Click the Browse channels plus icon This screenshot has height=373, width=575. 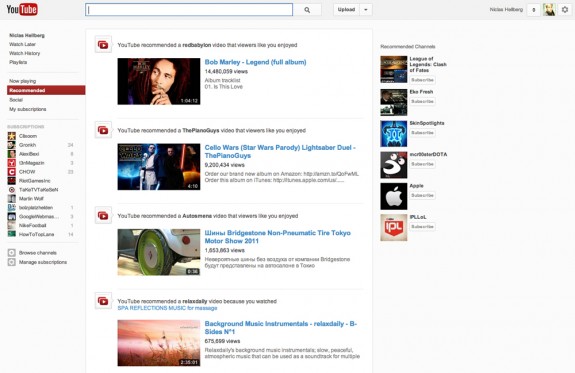[12, 253]
